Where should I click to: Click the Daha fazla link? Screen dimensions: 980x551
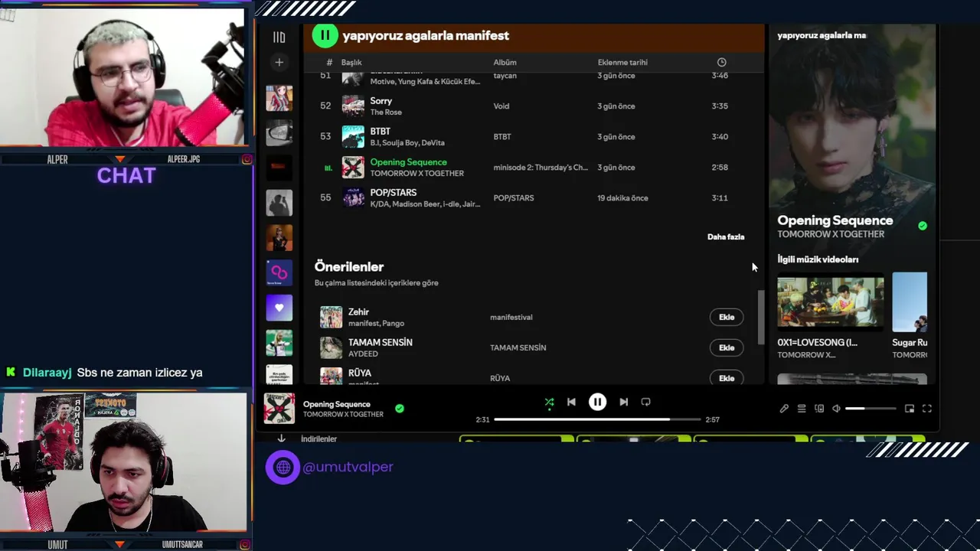(x=726, y=236)
